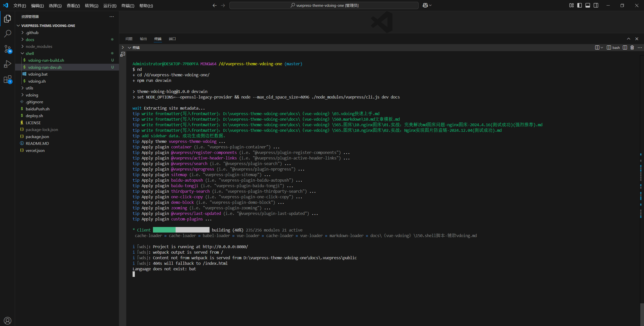Open deploy.sh file
Screen dimensions: 644x326
click(67, 116)
